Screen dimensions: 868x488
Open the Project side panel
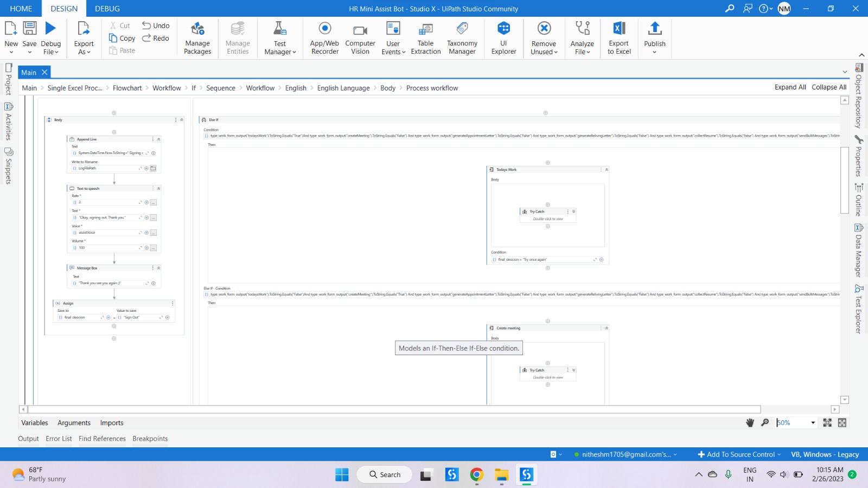pyautogui.click(x=9, y=79)
